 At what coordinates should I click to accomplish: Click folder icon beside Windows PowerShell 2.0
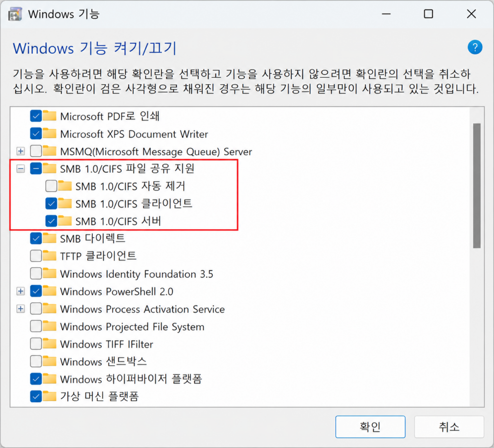[50, 291]
